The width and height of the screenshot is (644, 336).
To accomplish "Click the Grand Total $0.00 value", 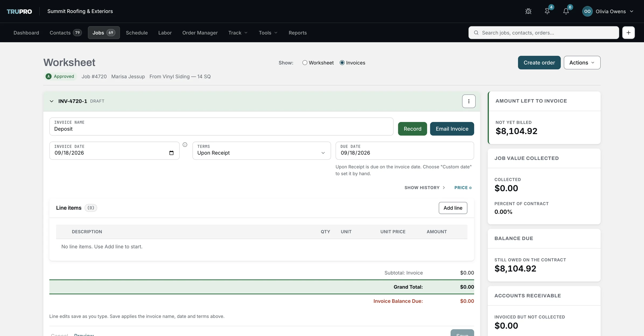I will tap(467, 287).
